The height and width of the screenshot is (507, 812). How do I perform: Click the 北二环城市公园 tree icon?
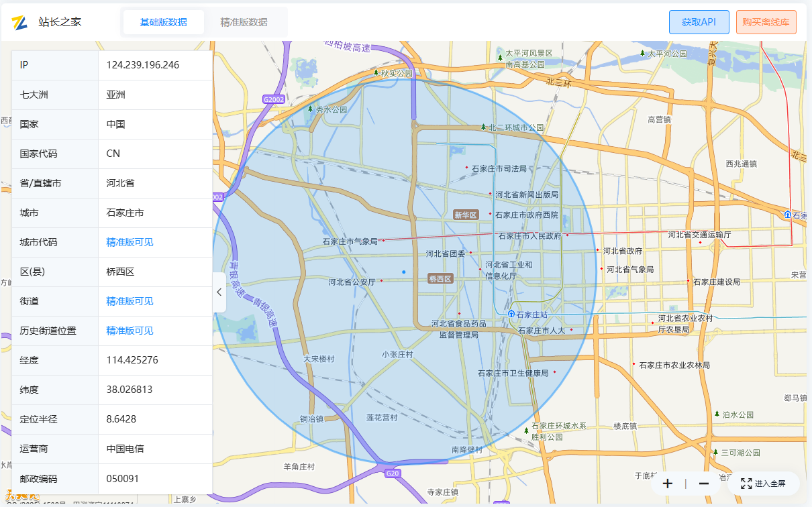[x=483, y=127]
